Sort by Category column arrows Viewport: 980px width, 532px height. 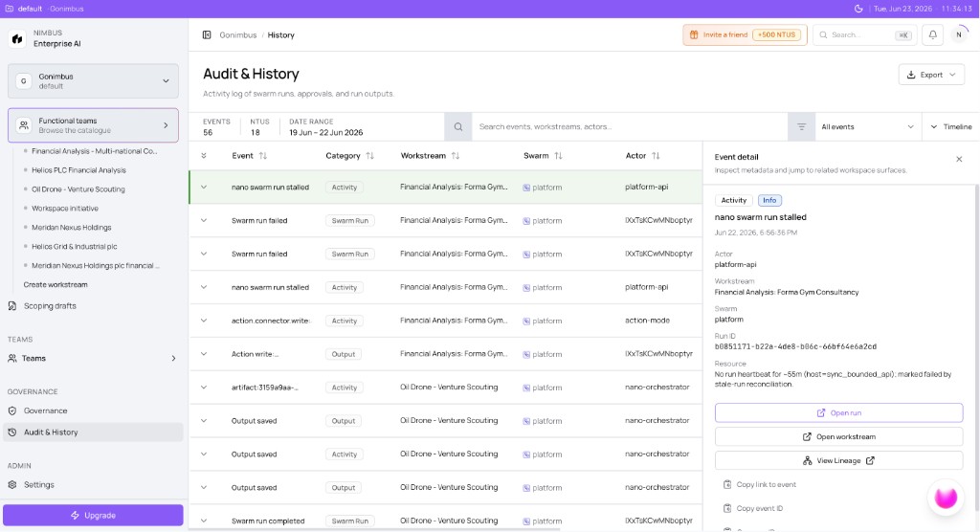click(x=370, y=156)
